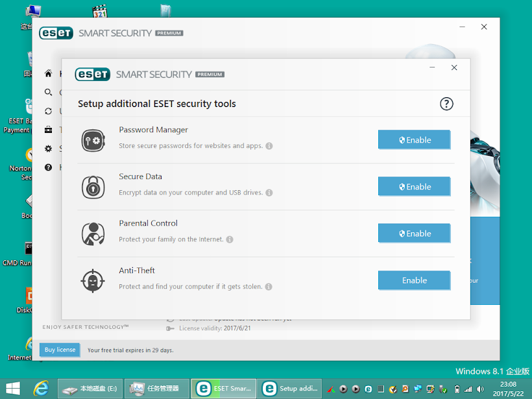Image resolution: width=532 pixels, height=399 pixels.
Task: Switch to local disk (E:) taskbar window
Action: (90, 389)
